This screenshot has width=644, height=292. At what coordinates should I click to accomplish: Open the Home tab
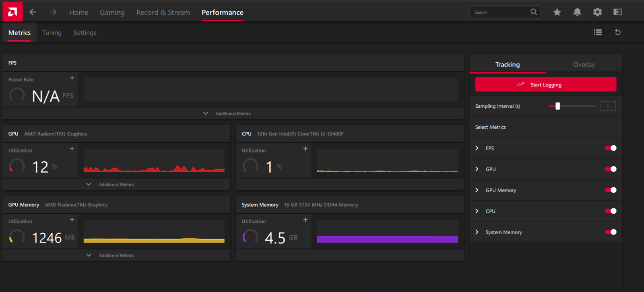pyautogui.click(x=79, y=12)
